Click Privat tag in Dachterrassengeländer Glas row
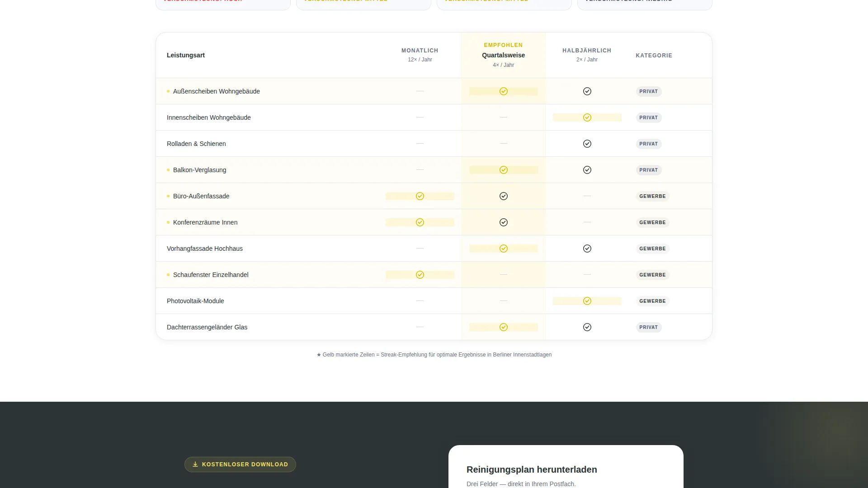 tap(648, 327)
